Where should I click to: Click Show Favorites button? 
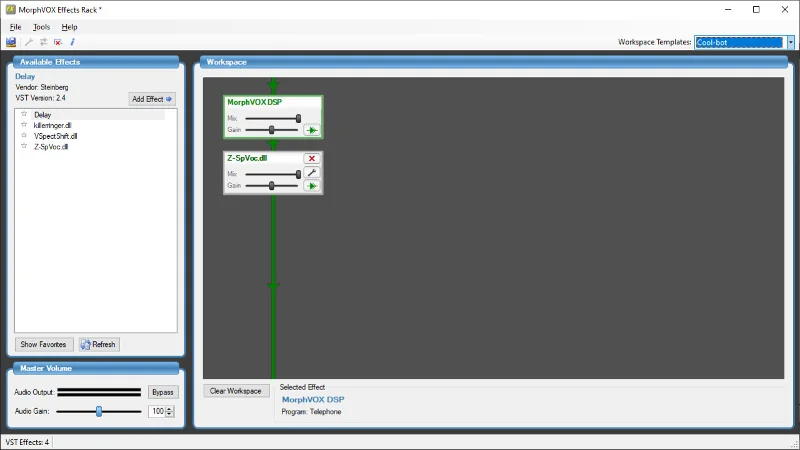click(44, 344)
